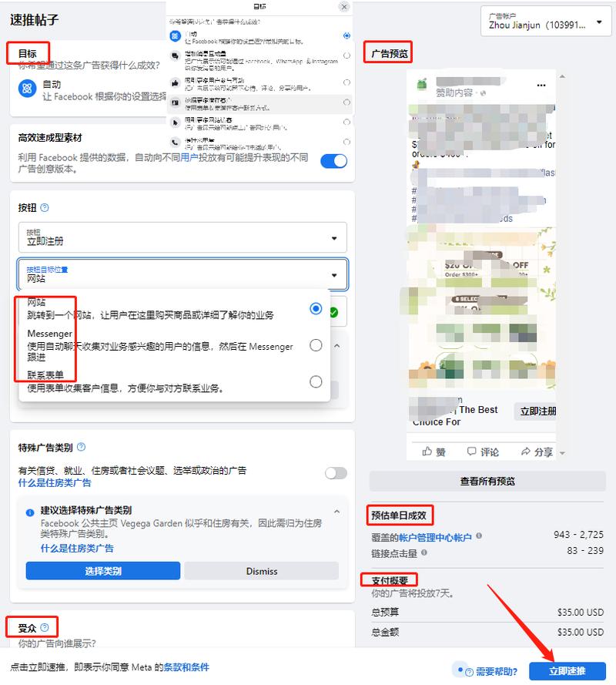616x685 pixels.
Task: Collapse section chevron right of Messenger option
Action: pos(336,345)
